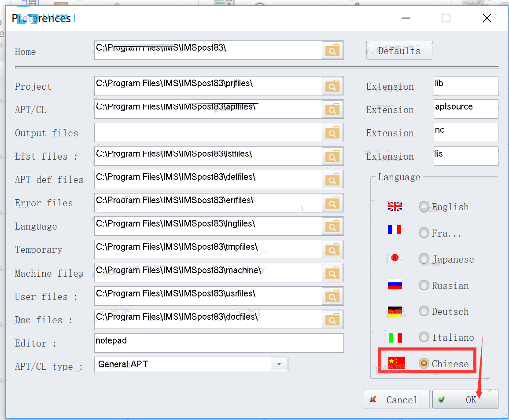The width and height of the screenshot is (509, 420).
Task: Click the empty Output files field
Action: pos(208,133)
